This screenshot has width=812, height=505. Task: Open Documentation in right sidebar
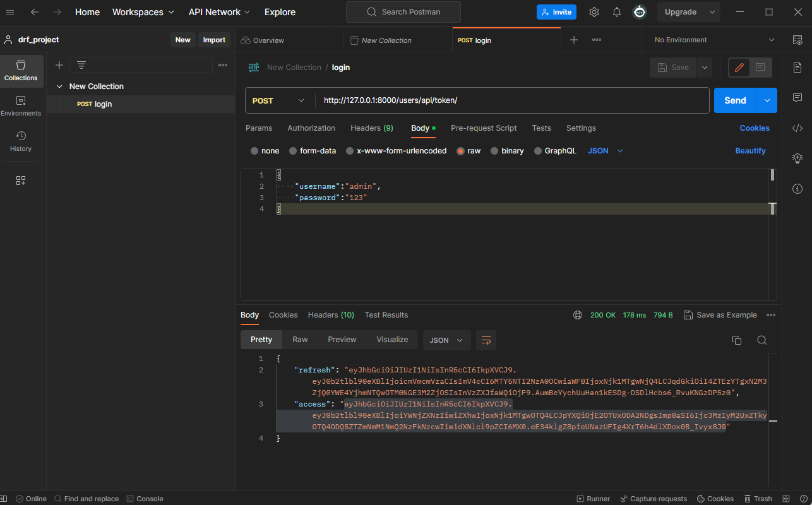click(x=797, y=67)
